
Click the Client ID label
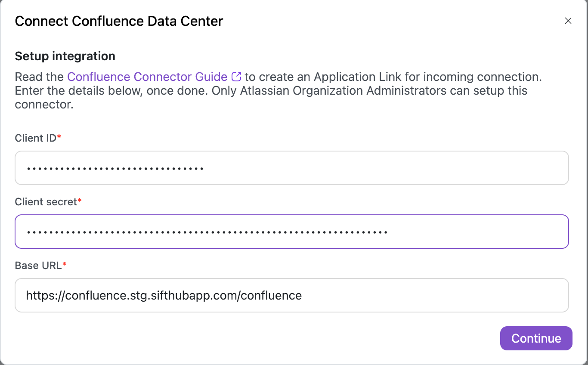(x=36, y=138)
